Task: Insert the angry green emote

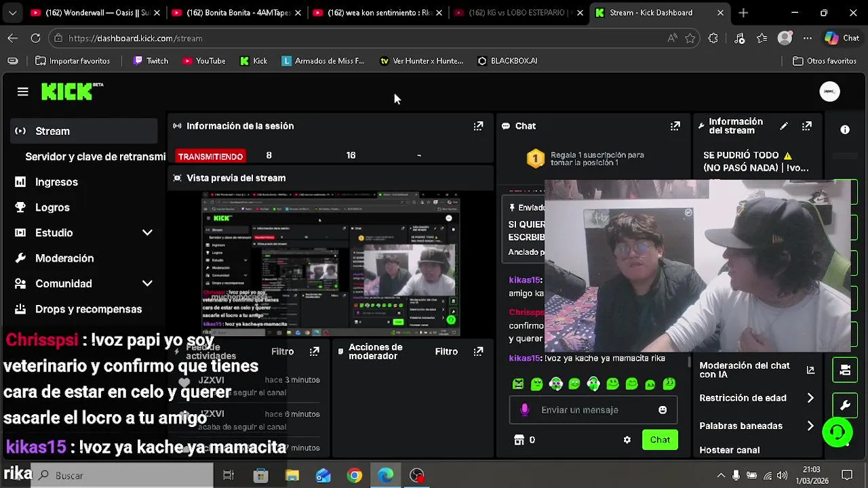Action: pyautogui.click(x=518, y=384)
